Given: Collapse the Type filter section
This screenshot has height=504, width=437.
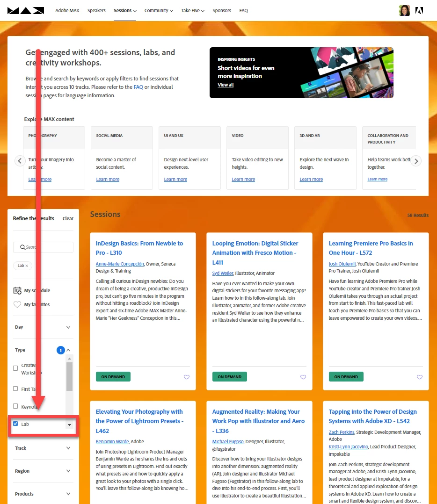Looking at the screenshot, I should point(68,350).
